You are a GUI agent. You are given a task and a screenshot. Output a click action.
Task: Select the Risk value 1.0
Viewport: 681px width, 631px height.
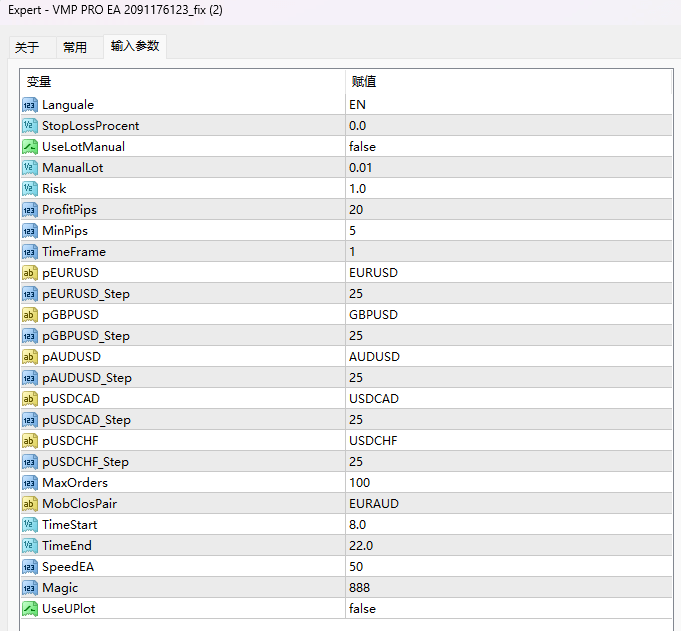tap(357, 189)
